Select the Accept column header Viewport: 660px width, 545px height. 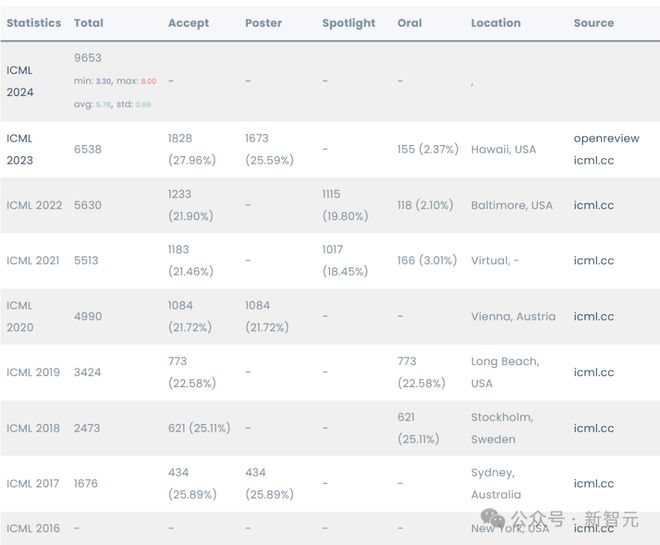(188, 23)
